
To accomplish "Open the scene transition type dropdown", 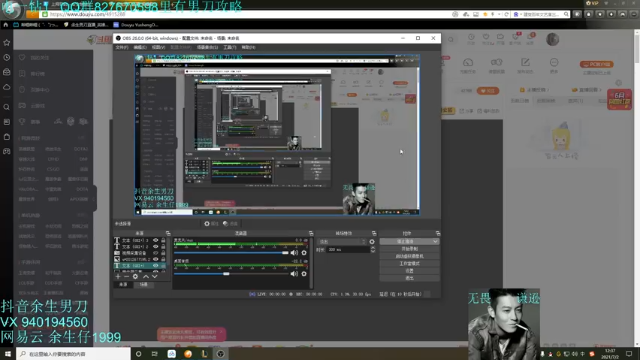I will pyautogui.click(x=342, y=242).
